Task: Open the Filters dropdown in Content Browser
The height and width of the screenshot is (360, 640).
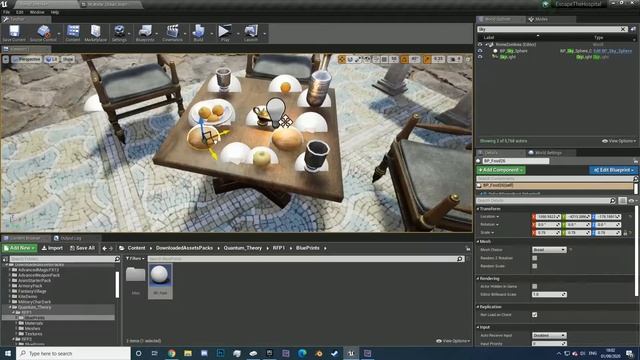Action: (x=135, y=259)
